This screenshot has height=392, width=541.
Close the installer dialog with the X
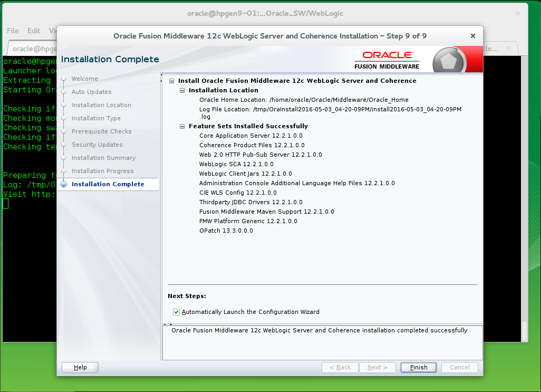click(473, 36)
